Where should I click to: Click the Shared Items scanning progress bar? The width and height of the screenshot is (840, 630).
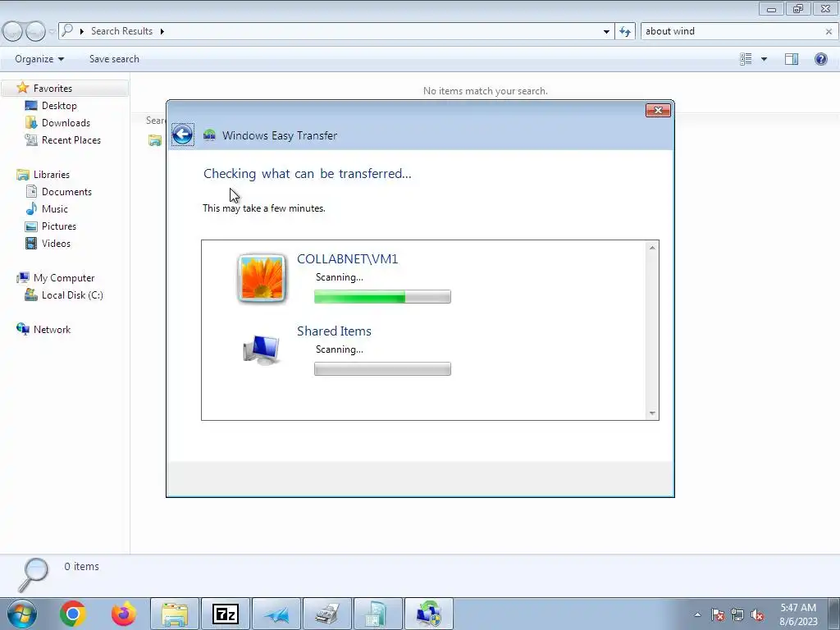coord(382,368)
